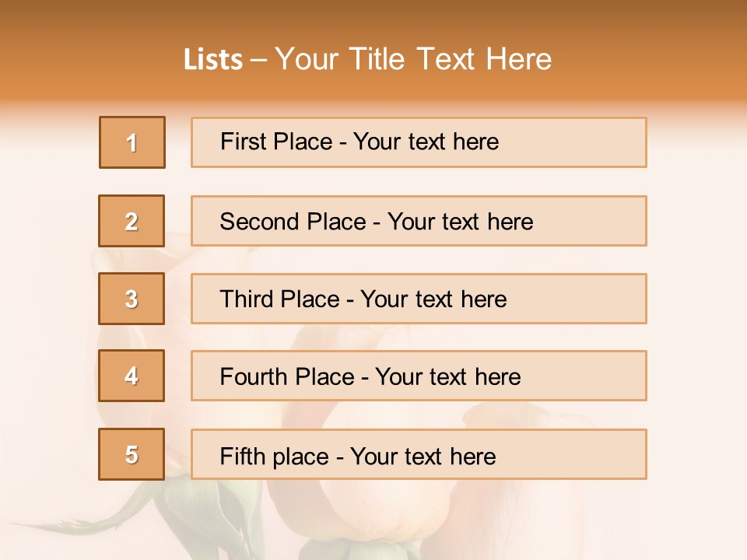Click the number 5 square
747x560 pixels.
click(132, 454)
